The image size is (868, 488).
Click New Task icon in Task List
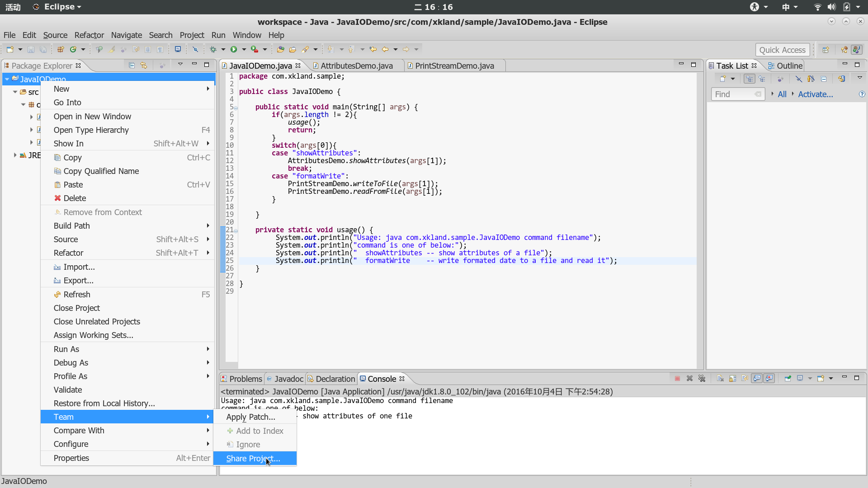[722, 79]
